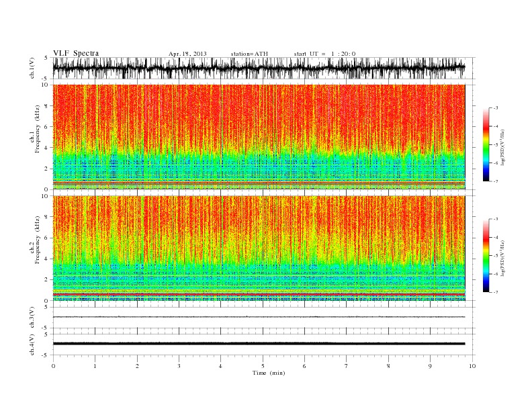Click the "-3" label on ch.1 colorbar
Screen dimensions: 532x411
496,108
